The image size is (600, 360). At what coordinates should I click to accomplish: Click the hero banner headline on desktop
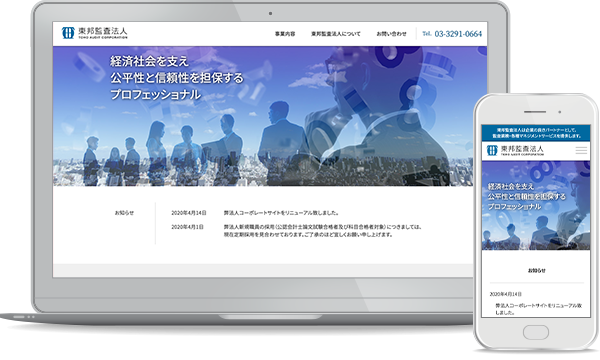176,78
